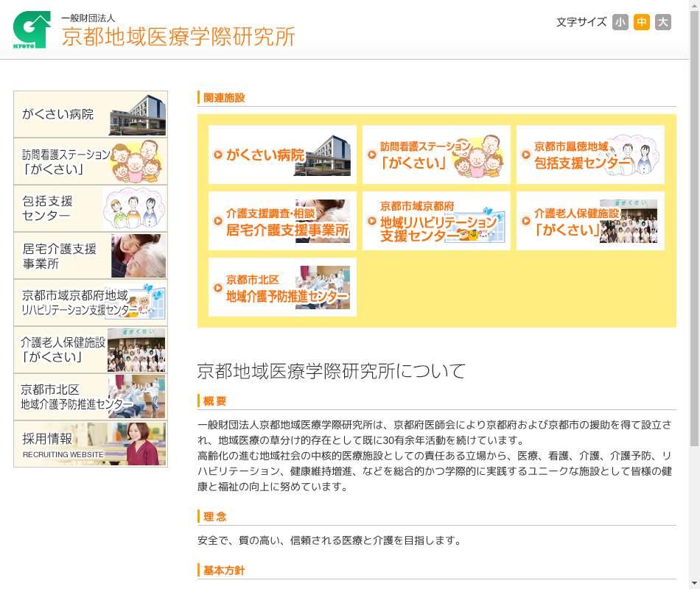Click the green Kyoto logo icon

[32, 29]
